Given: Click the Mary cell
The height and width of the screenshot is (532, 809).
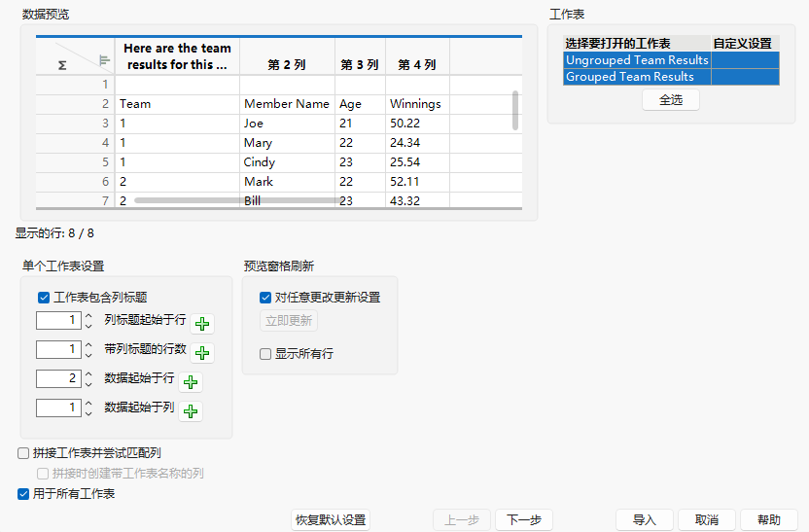Looking at the screenshot, I should click(x=287, y=143).
